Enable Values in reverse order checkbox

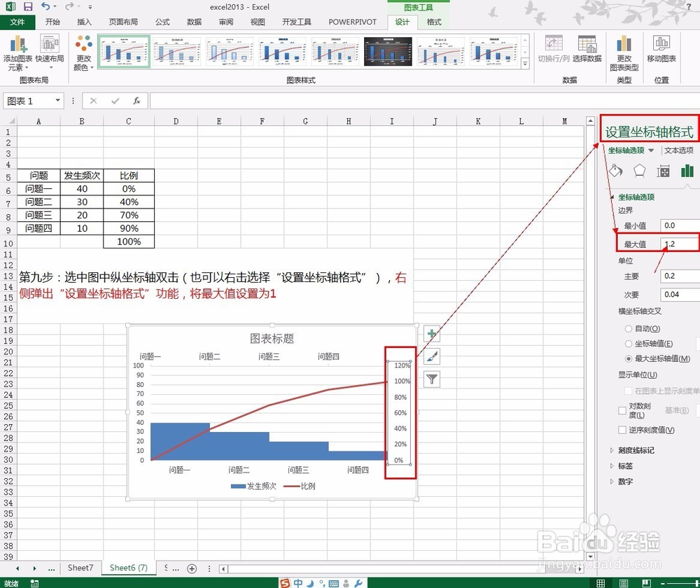622,430
